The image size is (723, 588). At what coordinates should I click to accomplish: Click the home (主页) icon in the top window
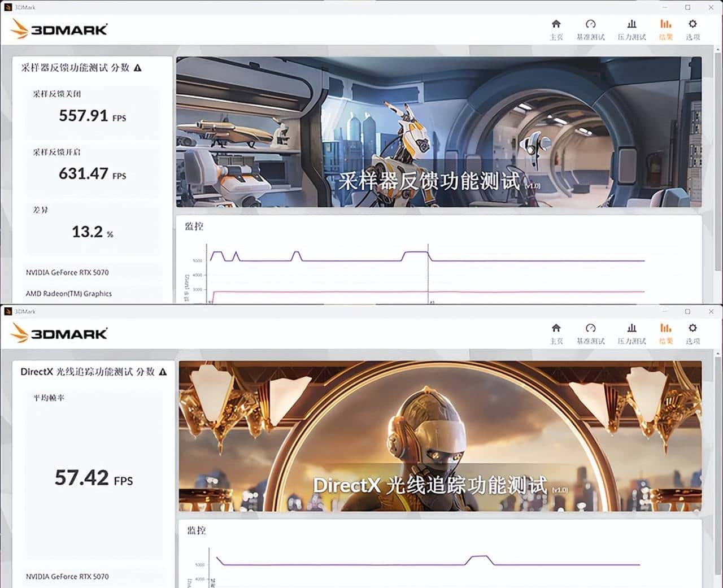click(556, 29)
